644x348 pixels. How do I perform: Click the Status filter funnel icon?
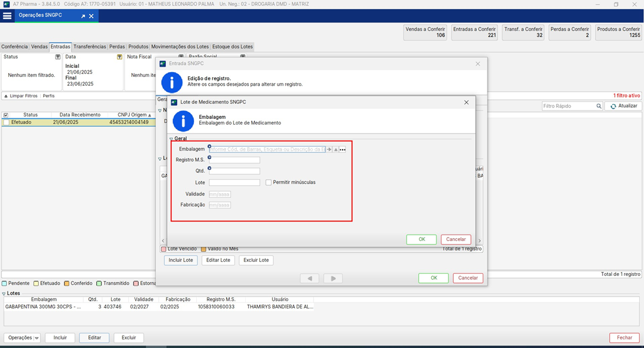[x=58, y=57]
